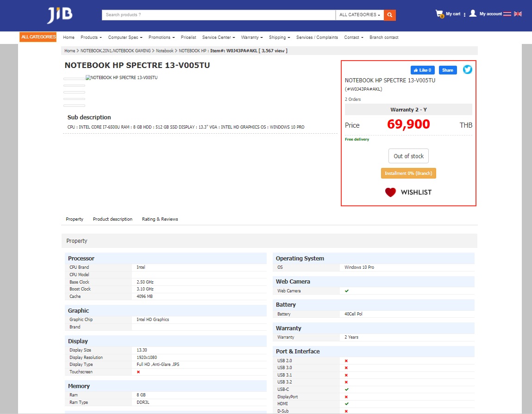Expand the Service Center menu
This screenshot has height=414, width=532.
click(x=219, y=37)
